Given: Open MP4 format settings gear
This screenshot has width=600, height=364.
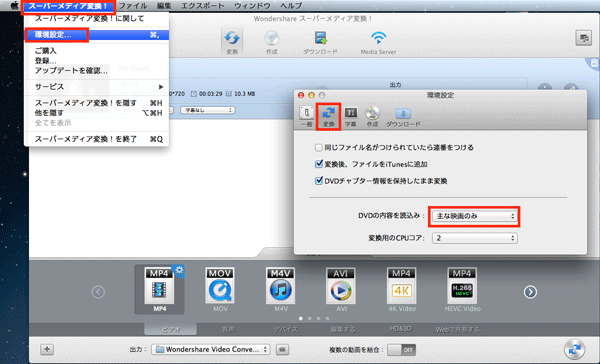Looking at the screenshot, I should [179, 271].
